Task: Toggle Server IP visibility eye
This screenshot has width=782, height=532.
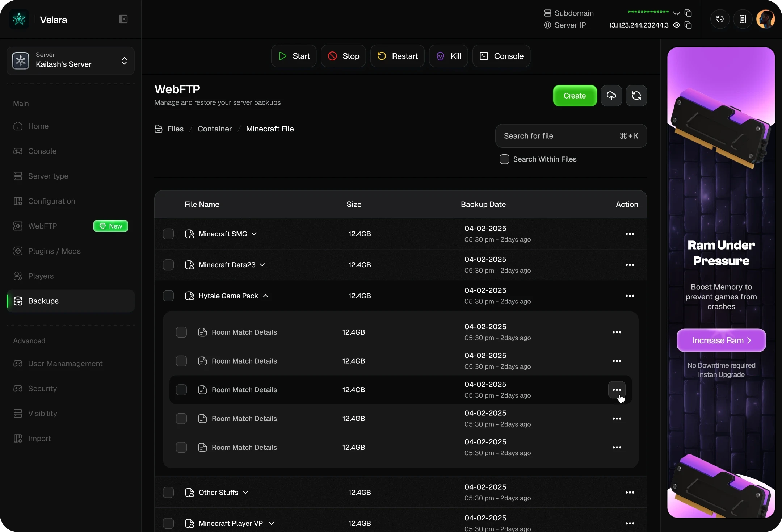Action: (x=676, y=25)
